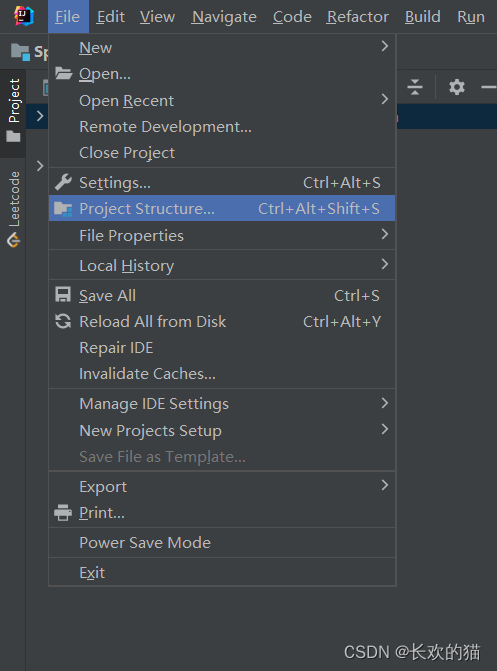Open the project view gear options icon
Image resolution: width=497 pixels, height=671 pixels.
[x=457, y=87]
